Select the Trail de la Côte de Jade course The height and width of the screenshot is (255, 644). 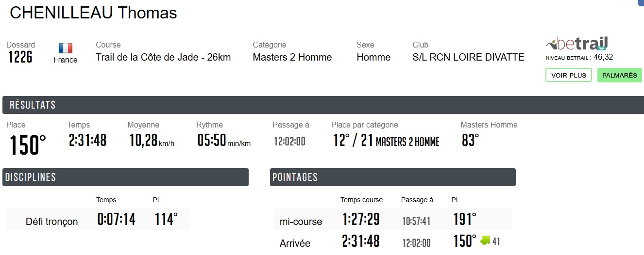pyautogui.click(x=163, y=57)
